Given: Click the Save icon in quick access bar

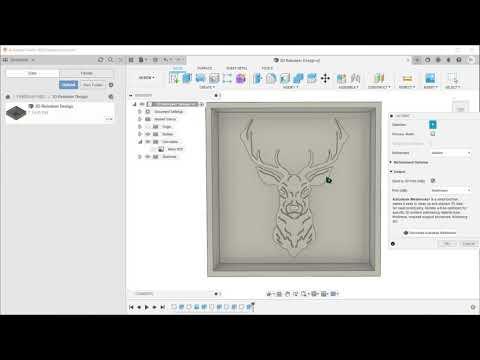Looking at the screenshot, I should coord(155,60).
